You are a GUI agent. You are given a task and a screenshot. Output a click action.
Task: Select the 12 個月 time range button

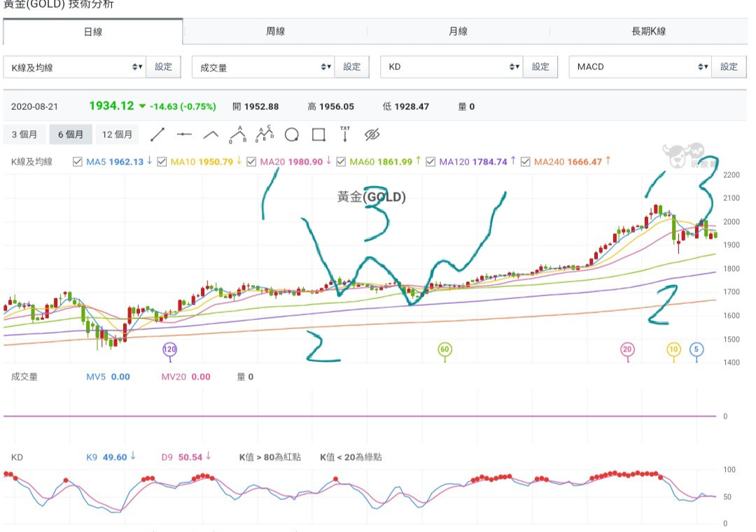117,134
